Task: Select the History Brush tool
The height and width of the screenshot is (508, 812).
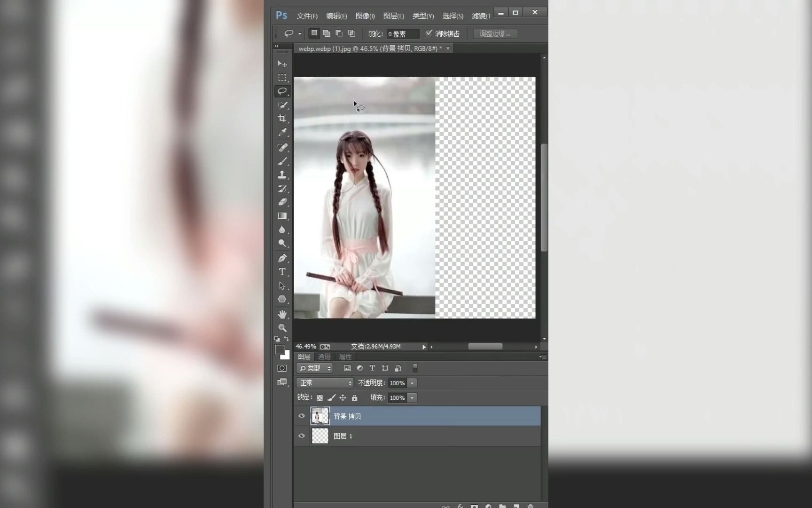Action: [x=282, y=189]
